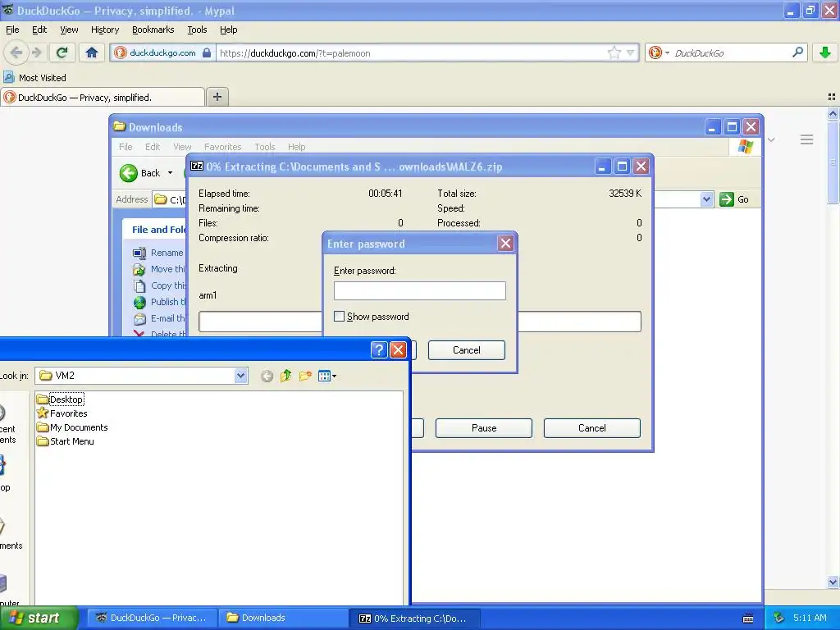Open the search engine selector dropdown arrow
The image size is (840, 630).
click(667, 52)
